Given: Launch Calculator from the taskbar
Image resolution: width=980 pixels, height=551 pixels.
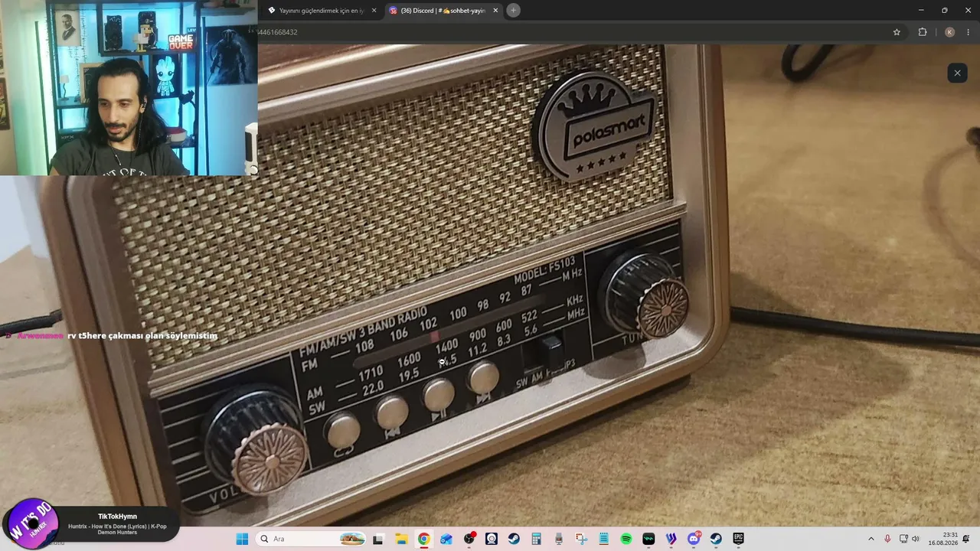Looking at the screenshot, I should pyautogui.click(x=536, y=539).
